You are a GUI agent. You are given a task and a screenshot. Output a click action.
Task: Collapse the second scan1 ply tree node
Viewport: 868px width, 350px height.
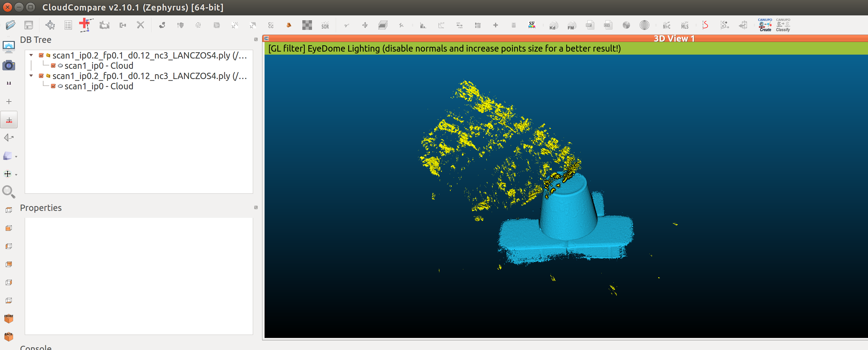point(31,76)
